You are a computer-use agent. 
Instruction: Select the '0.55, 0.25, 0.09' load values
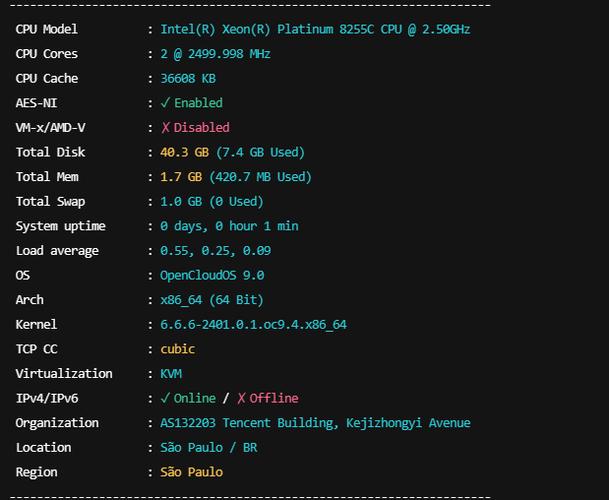[x=216, y=251]
